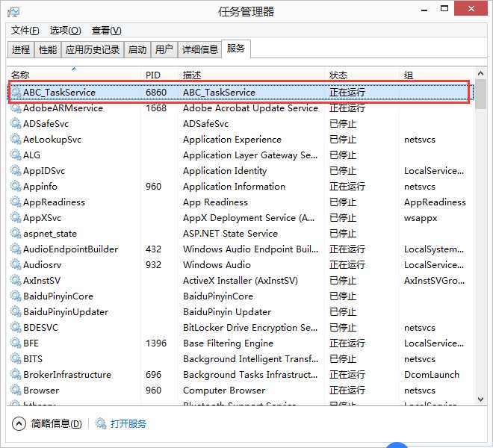The width and height of the screenshot is (493, 448).
Task: Select the Base Filtering Engine description
Action: pos(228,343)
